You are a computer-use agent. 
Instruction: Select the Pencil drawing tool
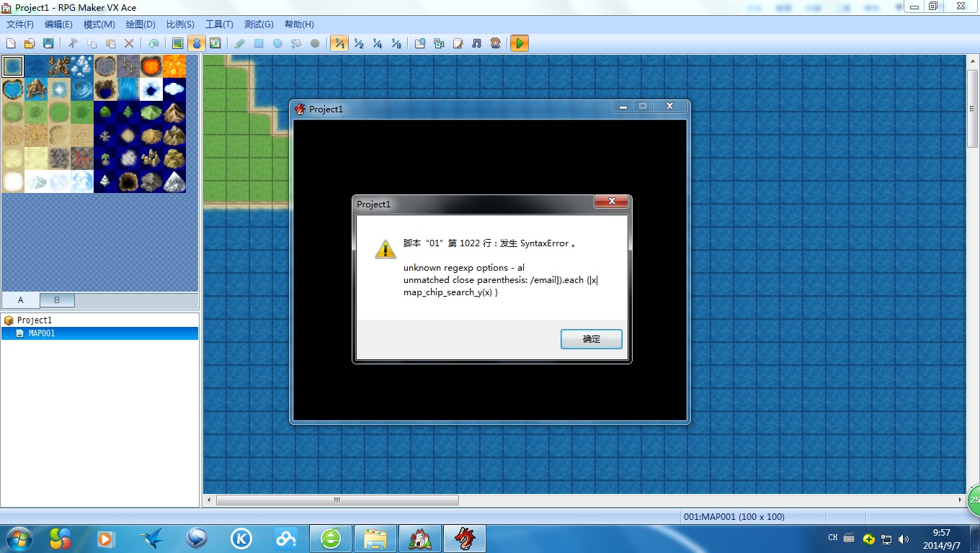click(x=240, y=43)
